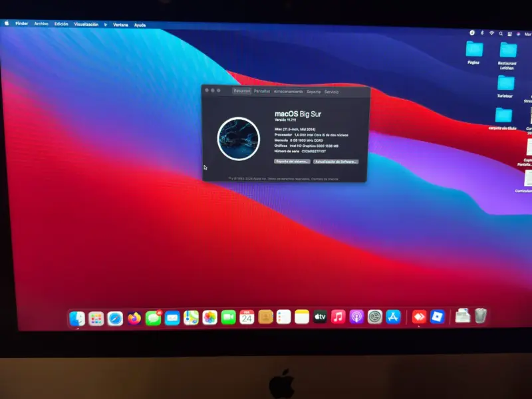Click the Actualización de Software button
Image resolution: width=532 pixels, height=399 pixels.
click(336, 162)
